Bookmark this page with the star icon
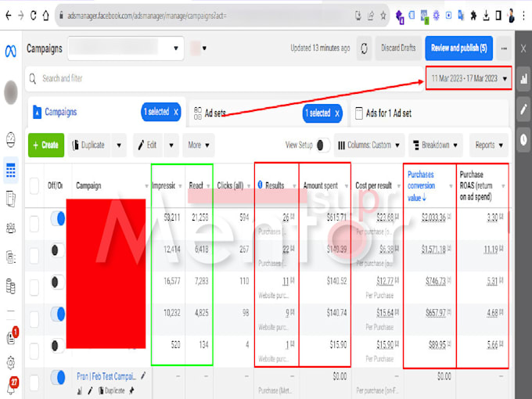Image resolution: width=532 pixels, height=399 pixels. tap(383, 16)
